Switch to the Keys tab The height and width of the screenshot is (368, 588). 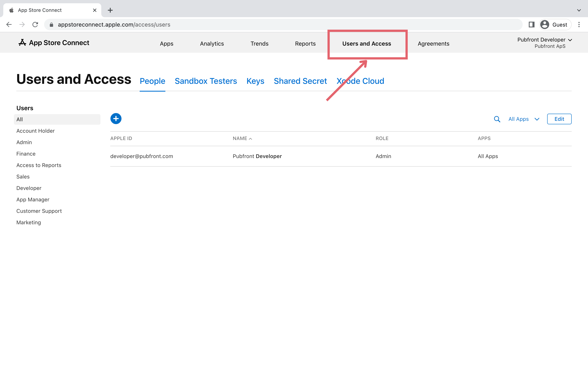tap(255, 81)
